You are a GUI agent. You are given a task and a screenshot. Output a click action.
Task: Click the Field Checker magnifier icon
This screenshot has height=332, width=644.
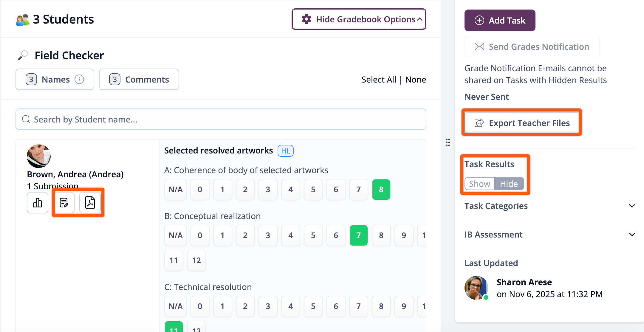(23, 55)
